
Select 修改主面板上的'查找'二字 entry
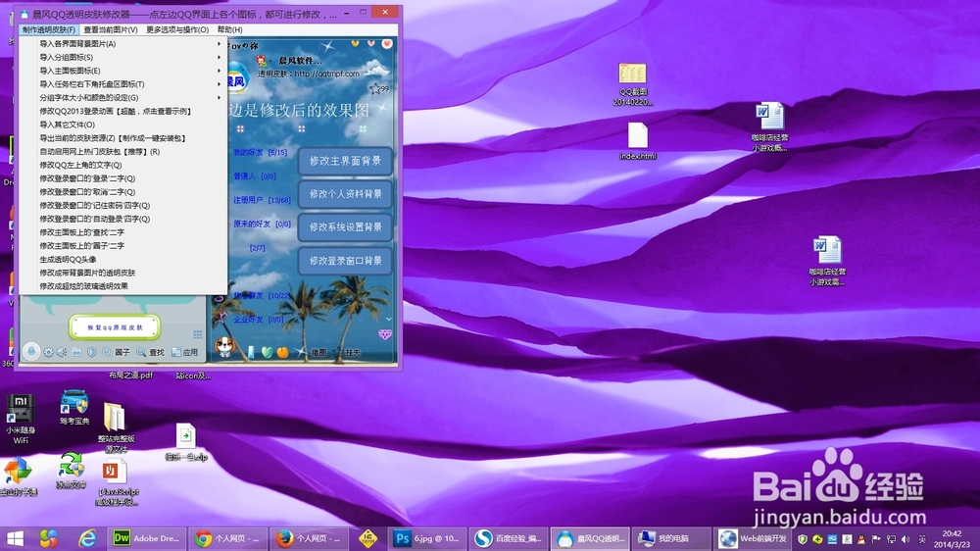[x=123, y=232]
